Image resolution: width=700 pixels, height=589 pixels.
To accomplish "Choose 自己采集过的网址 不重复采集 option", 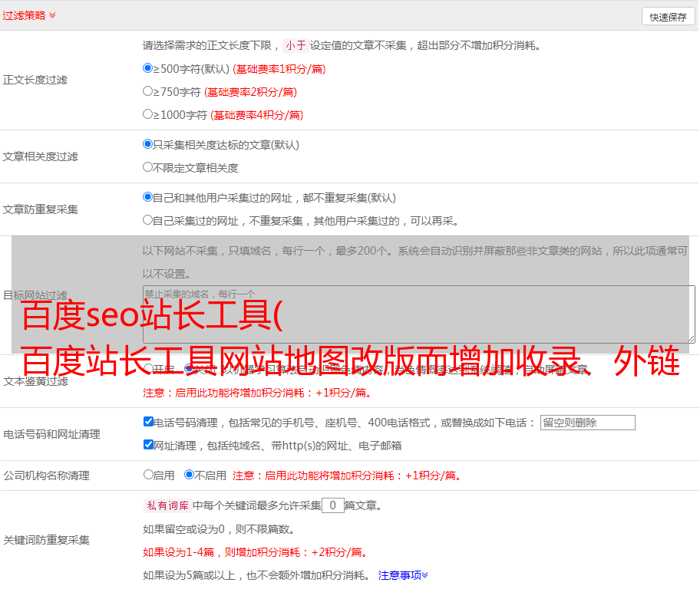I will coord(148,220).
